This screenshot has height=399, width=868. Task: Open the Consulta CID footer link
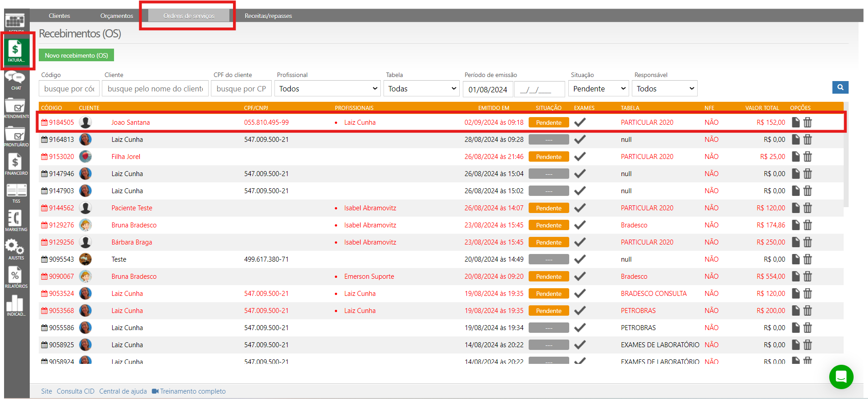76,391
